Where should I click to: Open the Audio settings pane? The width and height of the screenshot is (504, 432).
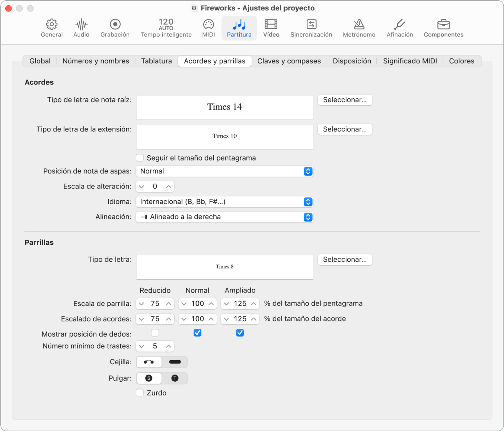point(81,28)
